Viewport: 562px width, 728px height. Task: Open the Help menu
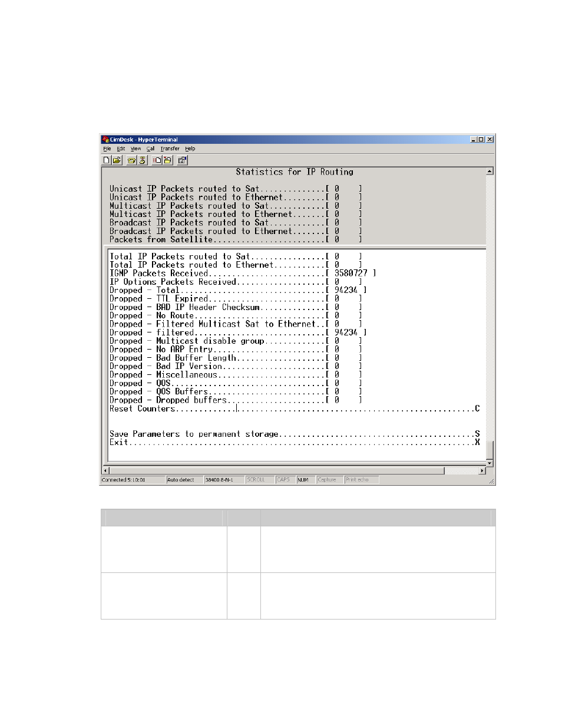coord(190,149)
